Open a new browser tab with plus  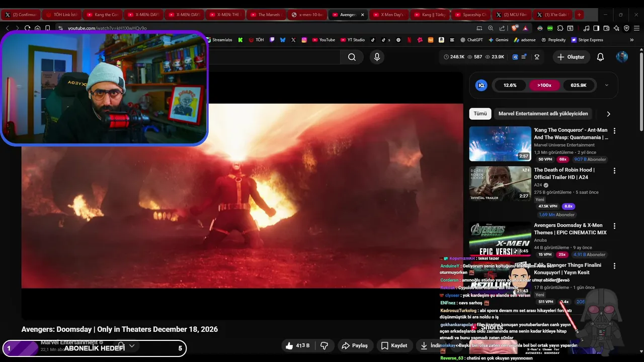579,15
